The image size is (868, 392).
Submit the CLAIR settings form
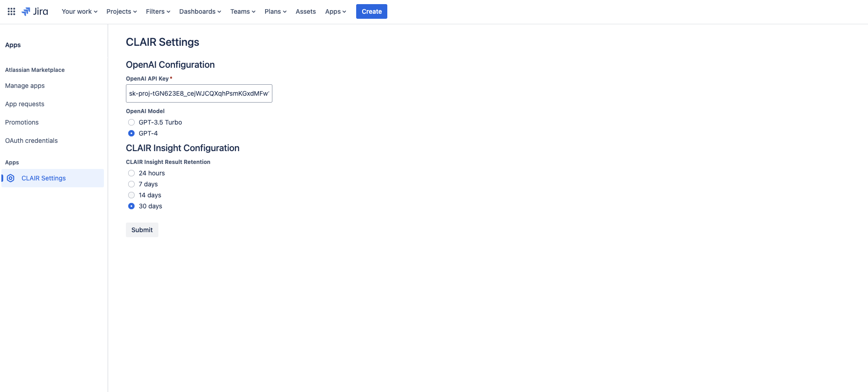(x=142, y=230)
